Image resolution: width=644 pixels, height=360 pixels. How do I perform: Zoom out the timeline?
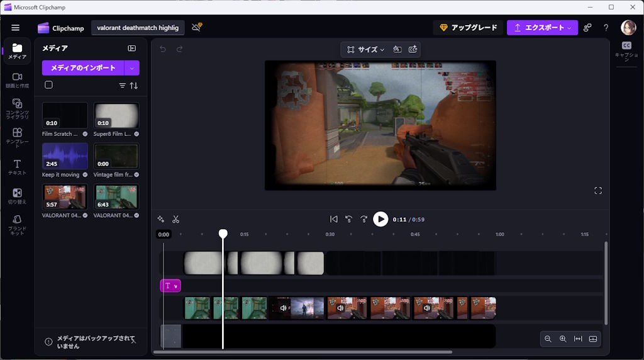548,339
